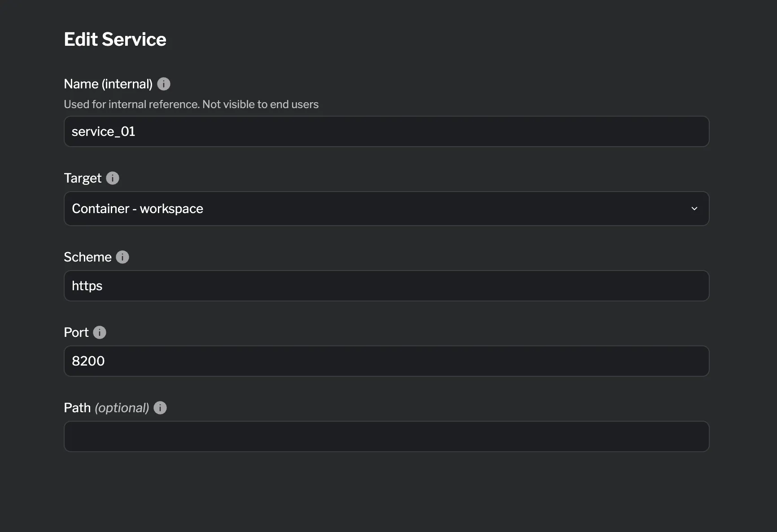Click the chevron on the Target selector
This screenshot has height=532, width=777.
694,209
